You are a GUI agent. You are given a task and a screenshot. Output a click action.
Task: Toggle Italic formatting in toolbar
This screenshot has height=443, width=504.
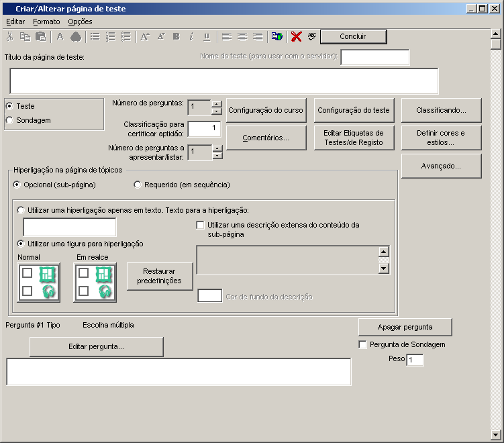(x=191, y=37)
